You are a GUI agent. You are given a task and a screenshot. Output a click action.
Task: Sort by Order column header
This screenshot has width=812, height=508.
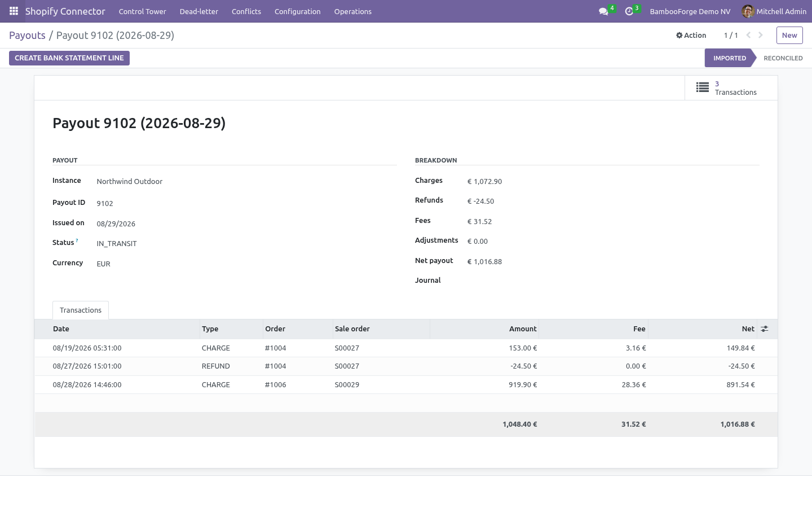point(298,329)
